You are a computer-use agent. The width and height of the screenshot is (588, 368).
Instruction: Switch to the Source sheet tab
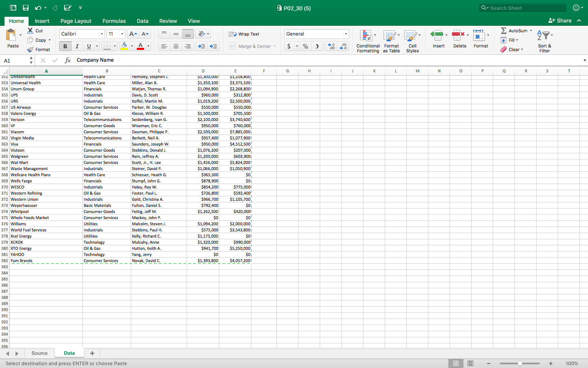click(x=40, y=353)
